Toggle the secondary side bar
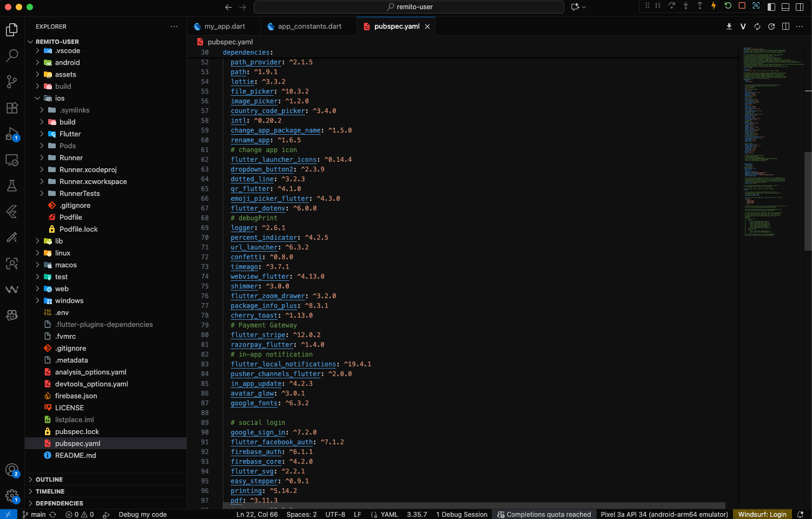The width and height of the screenshot is (812, 519). tap(800, 7)
